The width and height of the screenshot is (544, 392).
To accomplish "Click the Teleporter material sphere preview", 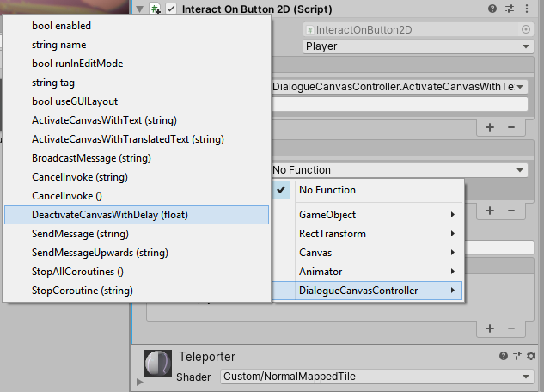I will coord(156,362).
